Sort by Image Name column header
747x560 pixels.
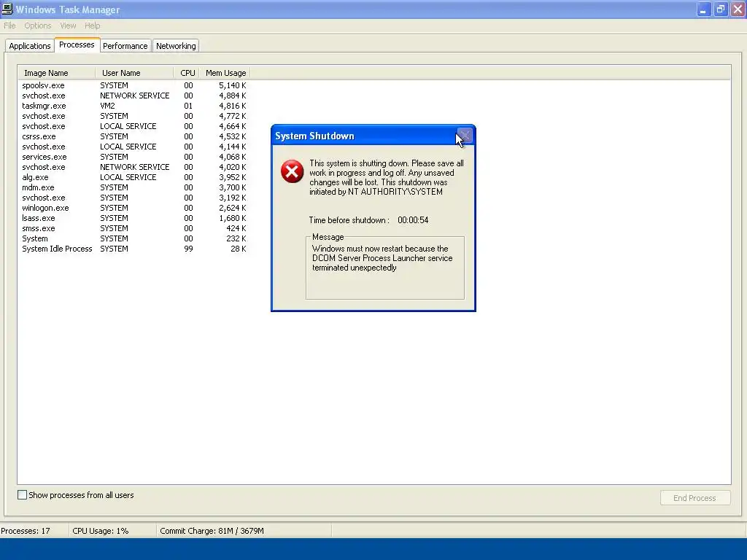point(57,73)
